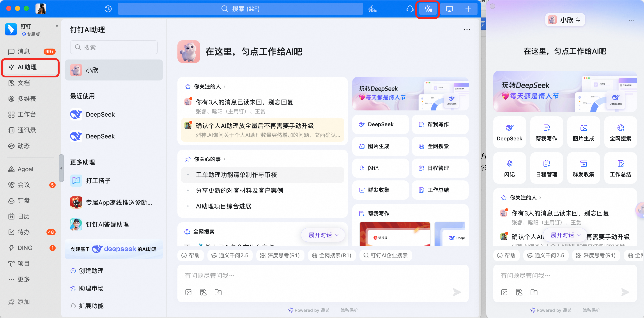Click upload file icon in main input box
Viewport: 644px width, 318px height.
218,292
